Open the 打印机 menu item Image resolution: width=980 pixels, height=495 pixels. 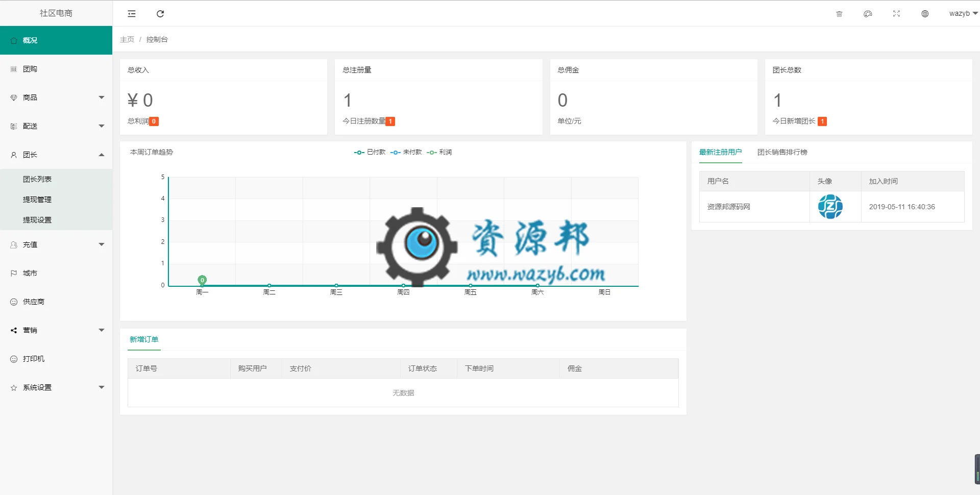click(x=56, y=359)
